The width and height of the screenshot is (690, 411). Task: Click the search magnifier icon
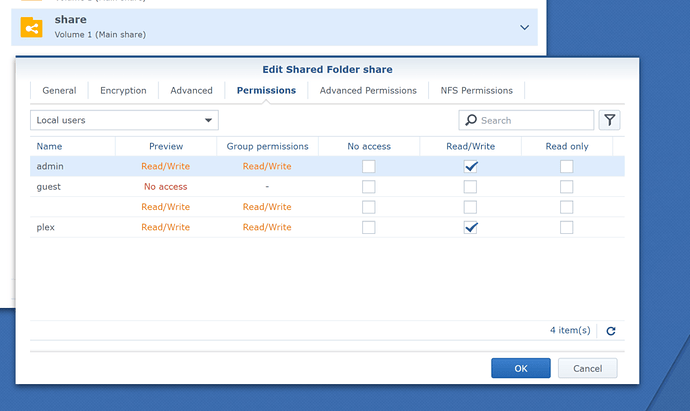click(471, 120)
